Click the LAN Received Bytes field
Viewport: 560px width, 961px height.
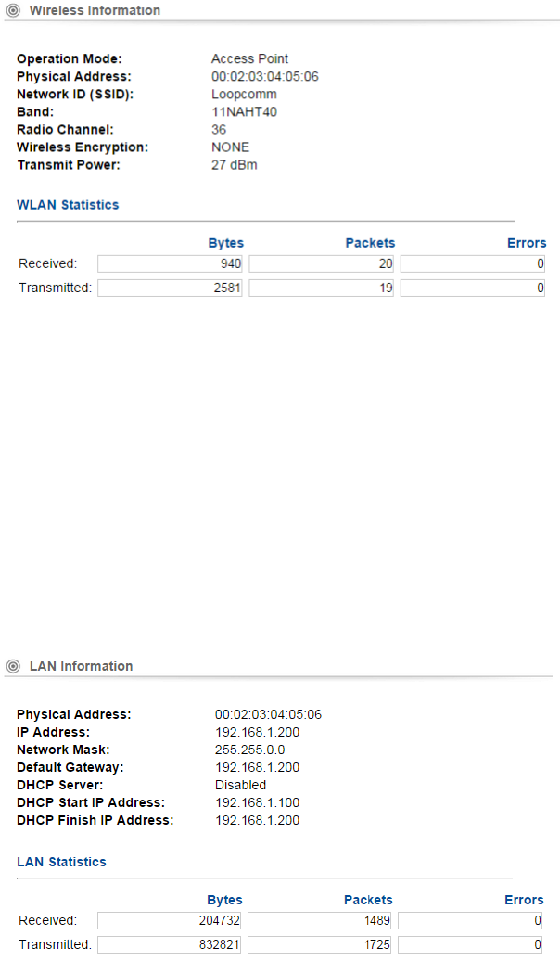[x=170, y=920]
